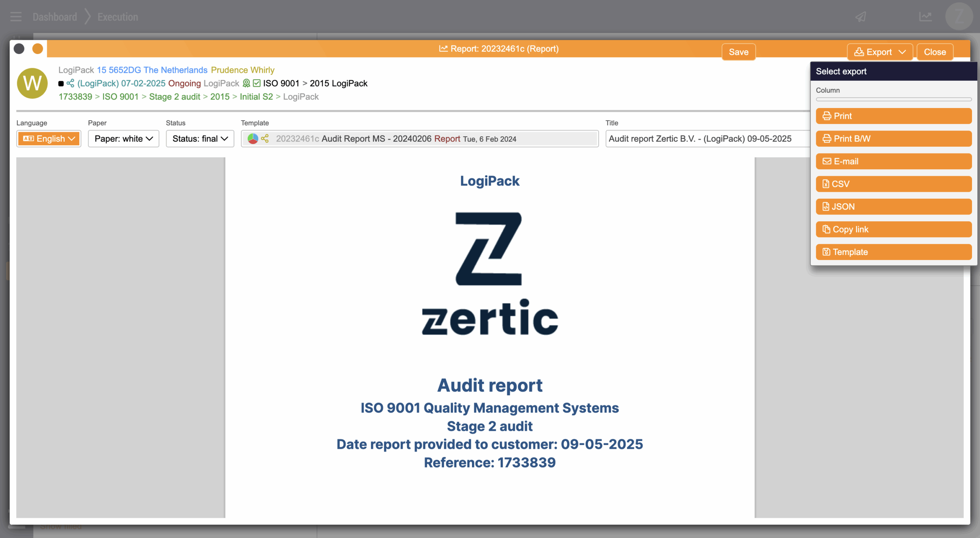Screen dimensions: 980x538
Task: Choose the CSV export option
Action: click(893, 184)
